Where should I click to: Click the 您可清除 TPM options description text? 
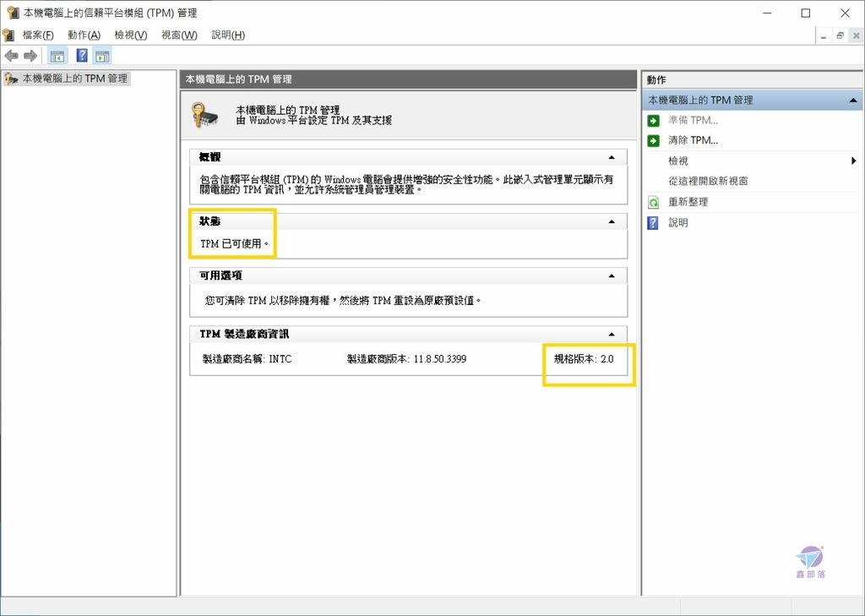(x=343, y=301)
